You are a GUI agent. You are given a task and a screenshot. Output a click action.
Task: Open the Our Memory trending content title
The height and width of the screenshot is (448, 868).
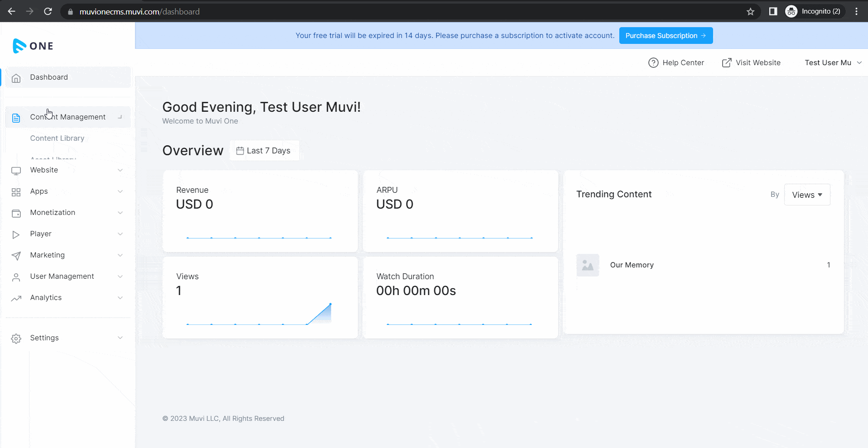coord(632,265)
